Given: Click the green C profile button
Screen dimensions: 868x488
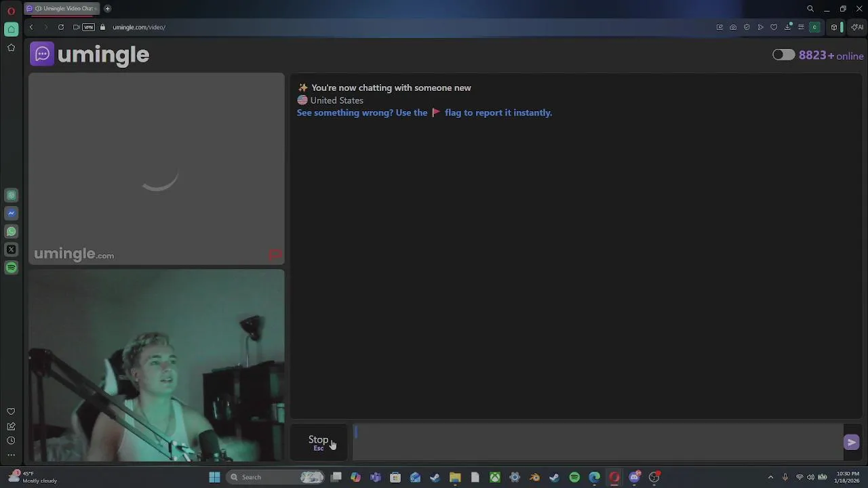Looking at the screenshot, I should 815,27.
